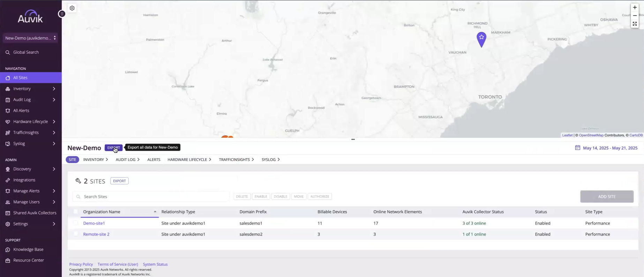Select all sites with header checkbox

[x=76, y=211]
